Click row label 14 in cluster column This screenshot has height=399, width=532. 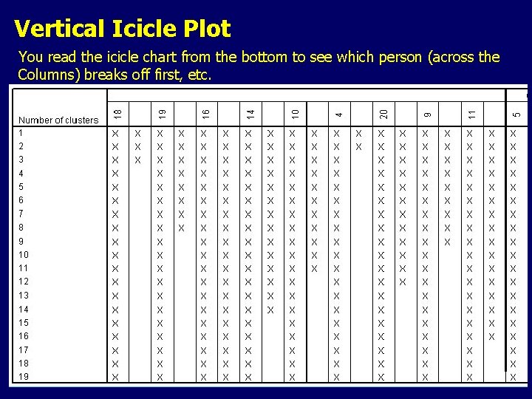[x=24, y=310]
